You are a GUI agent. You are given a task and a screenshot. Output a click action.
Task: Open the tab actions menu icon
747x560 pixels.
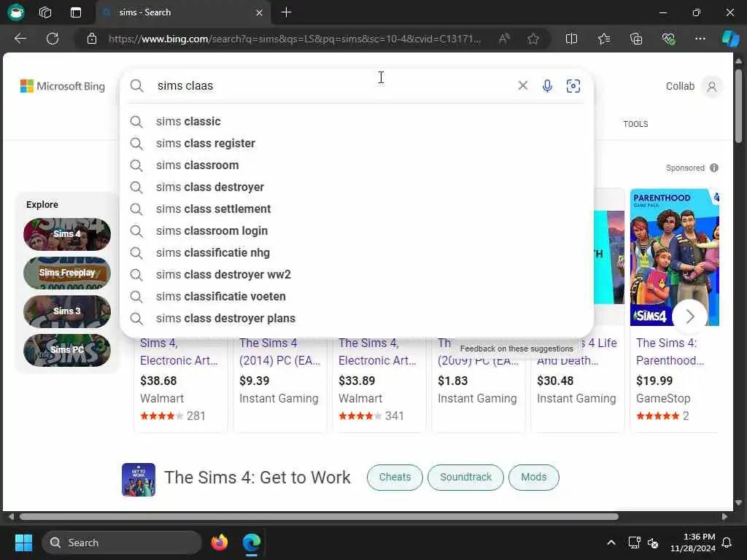point(76,12)
